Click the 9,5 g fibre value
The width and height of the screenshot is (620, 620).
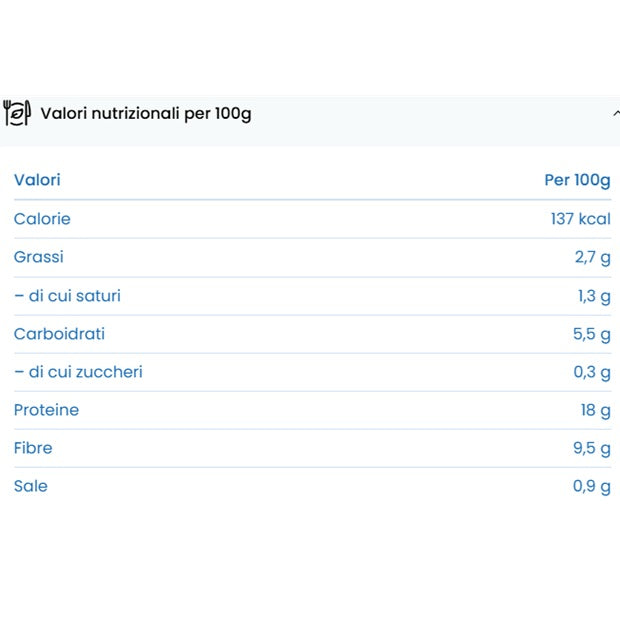click(x=592, y=448)
